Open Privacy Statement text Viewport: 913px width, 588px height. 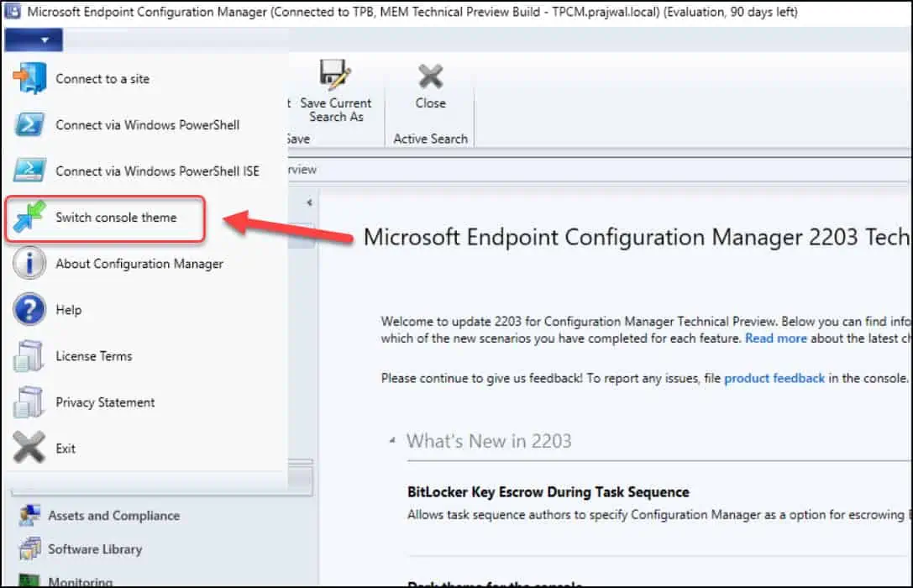105,402
